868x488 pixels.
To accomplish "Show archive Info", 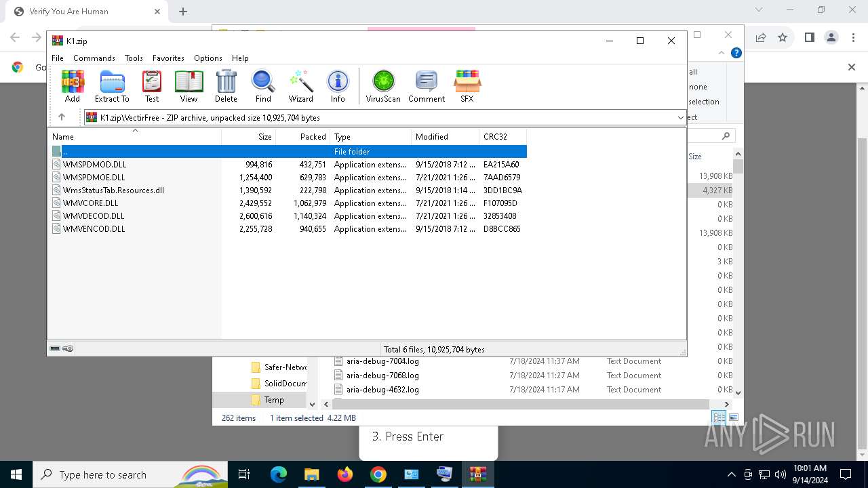I will coord(338,87).
